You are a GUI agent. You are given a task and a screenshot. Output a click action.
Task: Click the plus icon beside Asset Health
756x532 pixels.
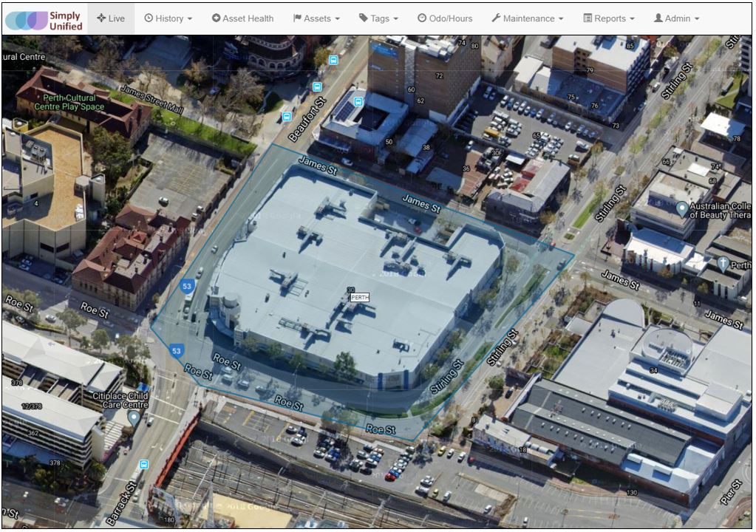coord(216,18)
